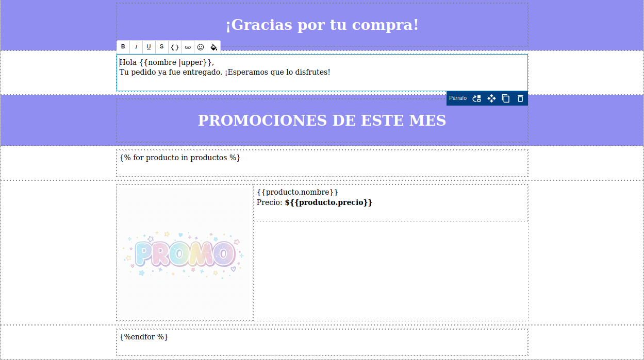Screen dimensions: 644x360
Task: Open the merge tags braces icon
Action: [174, 47]
